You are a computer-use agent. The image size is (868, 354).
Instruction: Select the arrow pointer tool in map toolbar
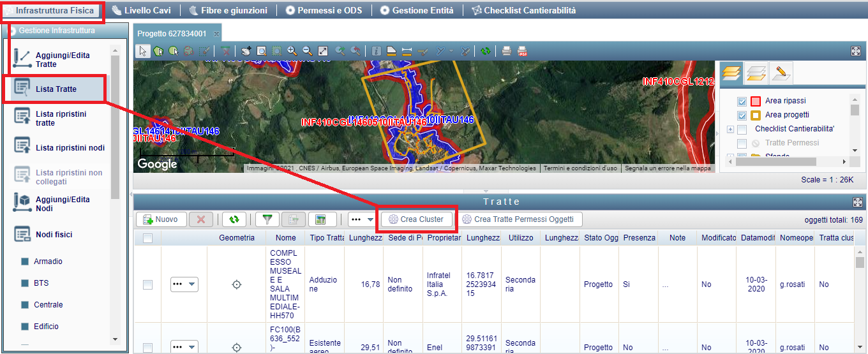point(143,51)
